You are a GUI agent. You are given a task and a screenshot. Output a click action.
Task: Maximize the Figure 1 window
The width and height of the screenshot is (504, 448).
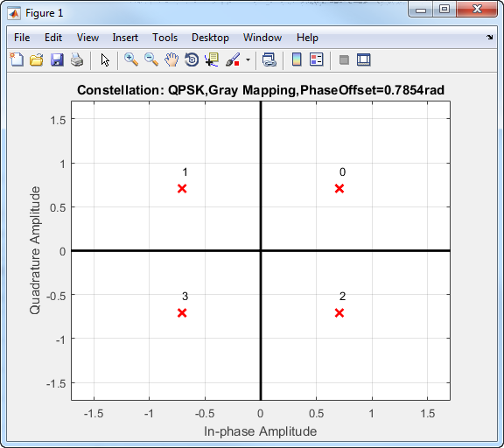[444, 10]
